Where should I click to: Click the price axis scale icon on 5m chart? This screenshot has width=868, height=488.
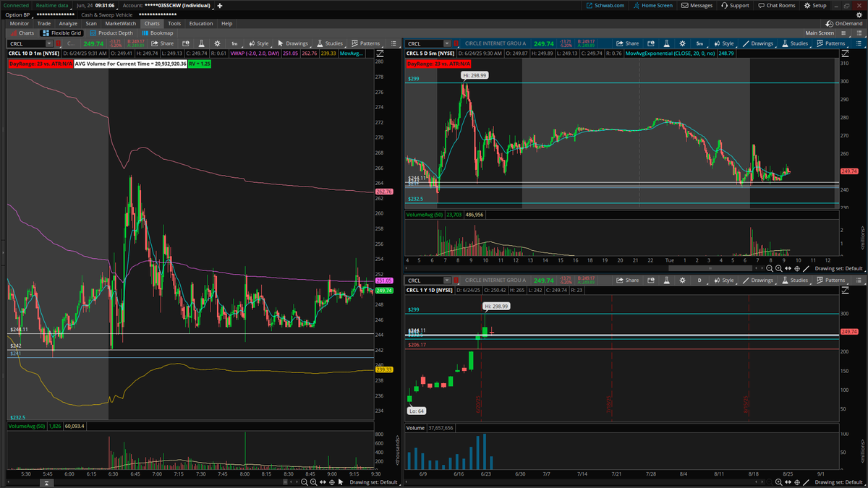(x=845, y=53)
